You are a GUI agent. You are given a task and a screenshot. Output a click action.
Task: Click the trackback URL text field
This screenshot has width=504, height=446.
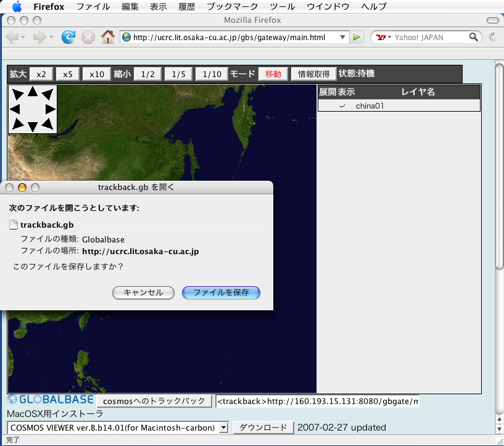[317, 401]
